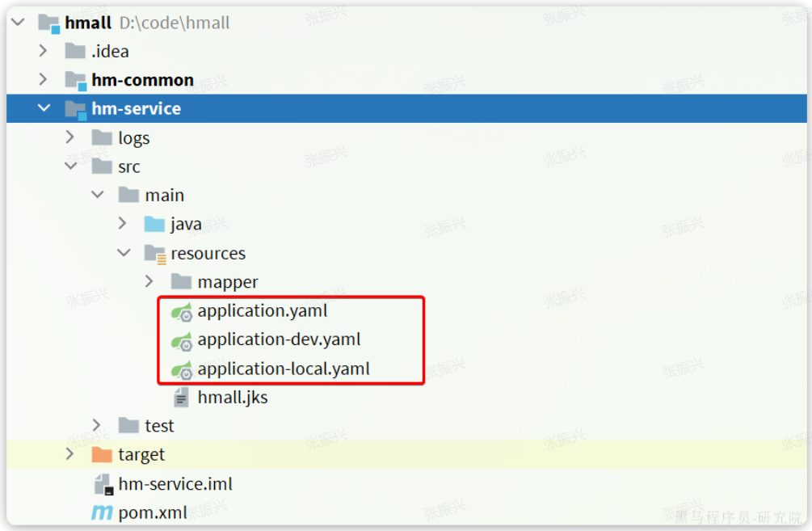
Task: Click the Spring icon of application-dev.yaml
Action: click(182, 340)
